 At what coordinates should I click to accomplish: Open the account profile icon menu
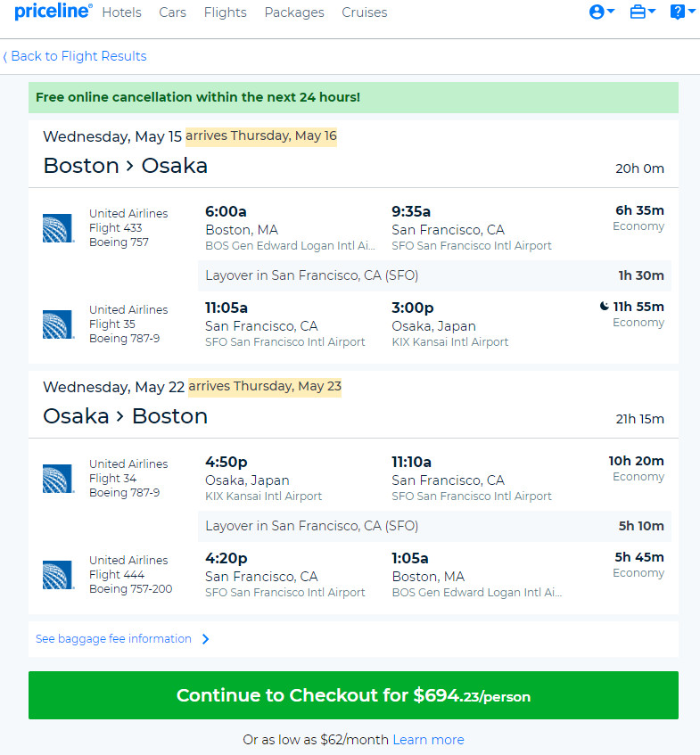pyautogui.click(x=597, y=12)
